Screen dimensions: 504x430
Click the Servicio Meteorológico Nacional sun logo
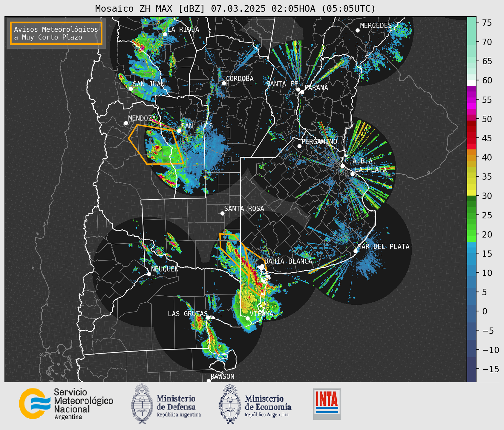click(35, 403)
